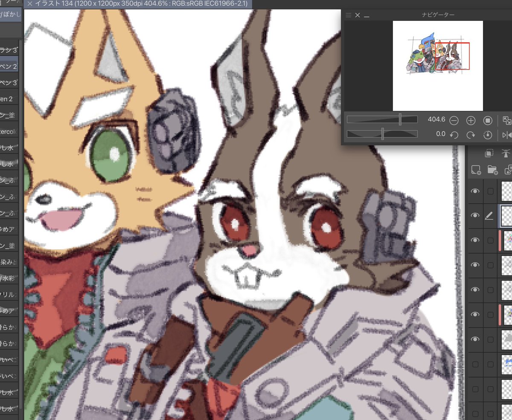512x420 pixels.
Task: Create a new raster layer
Action: pos(476,170)
